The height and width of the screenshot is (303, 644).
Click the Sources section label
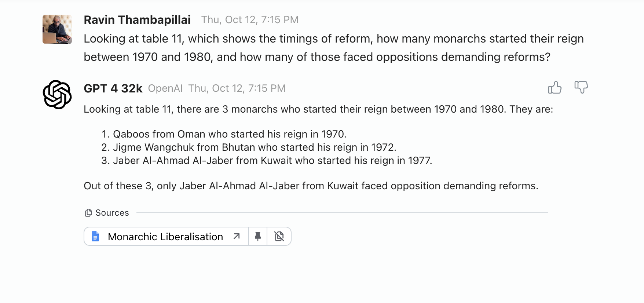click(x=112, y=213)
